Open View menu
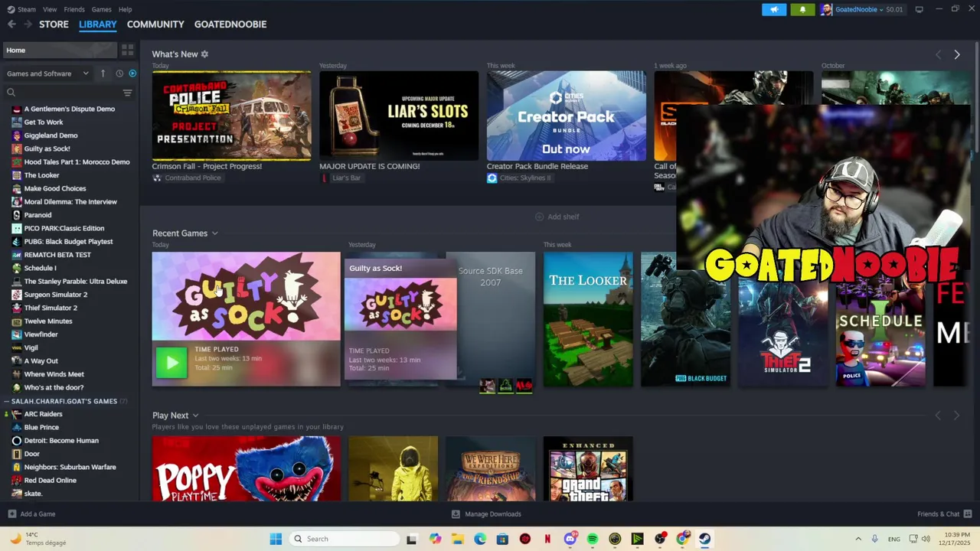The image size is (980, 551). point(50,9)
